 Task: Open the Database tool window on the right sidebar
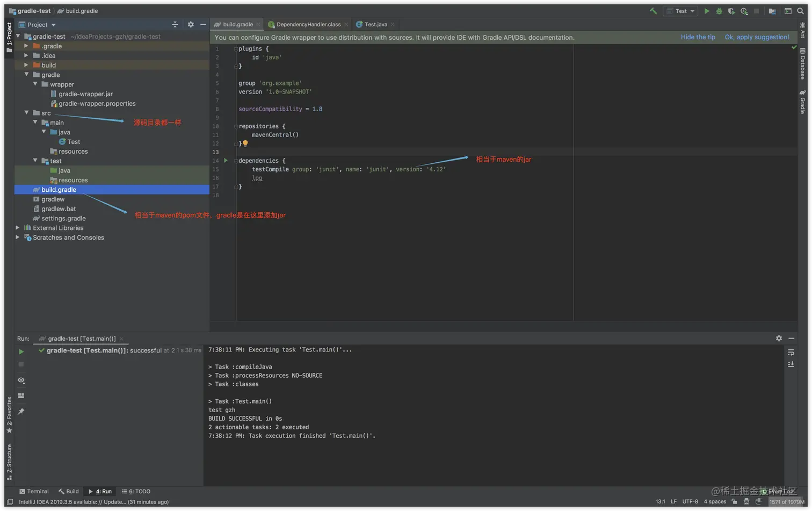click(x=803, y=64)
